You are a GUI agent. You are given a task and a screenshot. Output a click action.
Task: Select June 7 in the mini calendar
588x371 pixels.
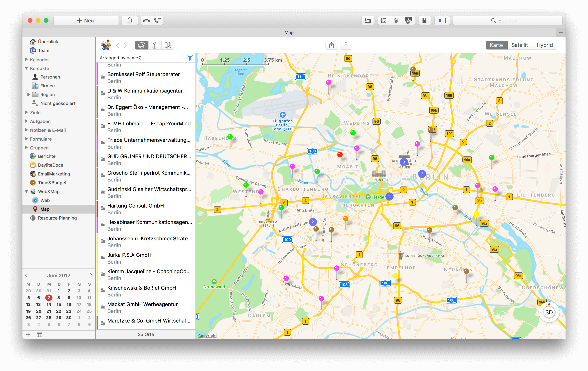[49, 297]
